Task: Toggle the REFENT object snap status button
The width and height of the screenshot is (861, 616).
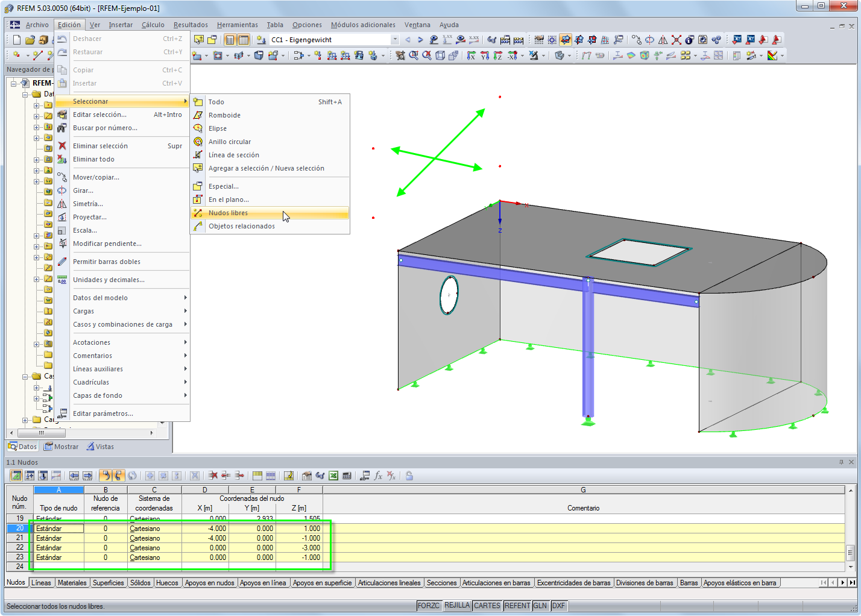Action: pos(517,606)
